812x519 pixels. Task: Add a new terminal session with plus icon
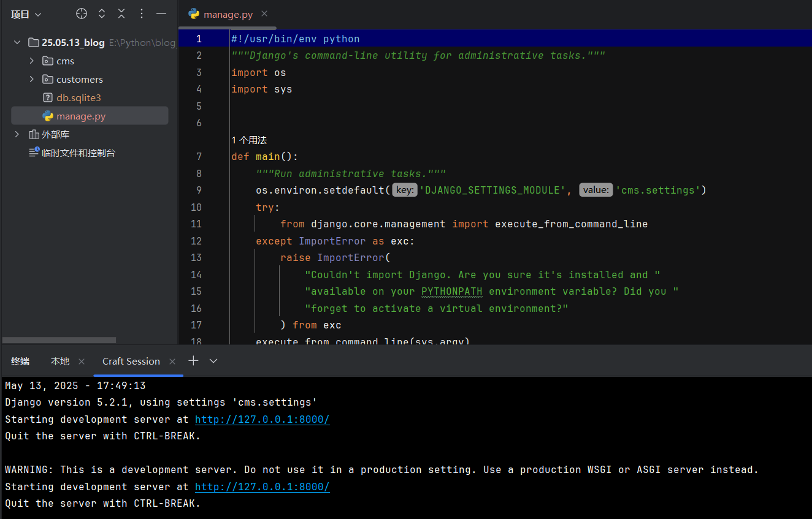click(193, 361)
